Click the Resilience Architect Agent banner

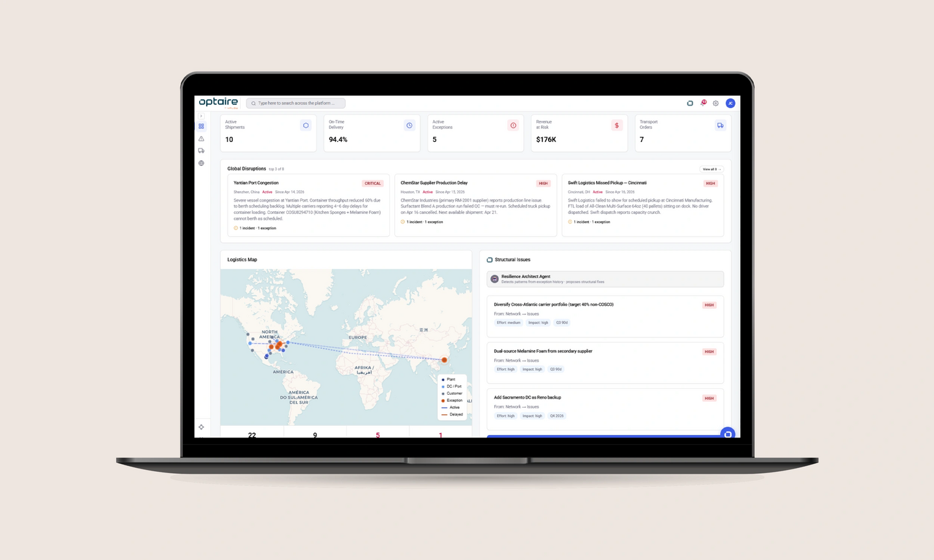(x=605, y=279)
